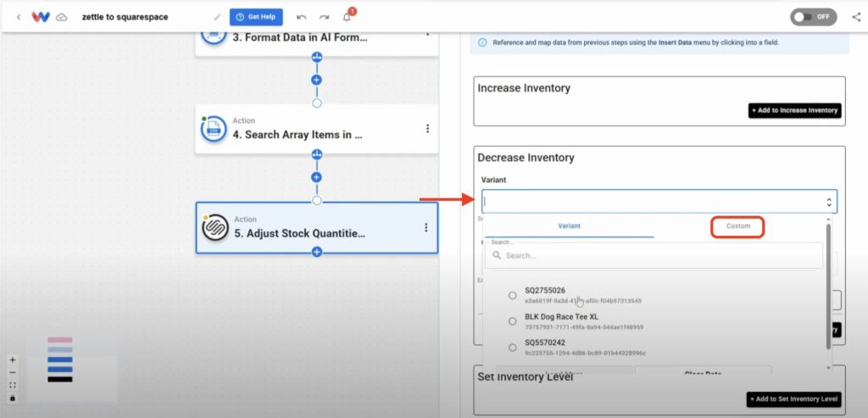The image size is (868, 418).
Task: Open router icon below step 4
Action: tap(317, 154)
